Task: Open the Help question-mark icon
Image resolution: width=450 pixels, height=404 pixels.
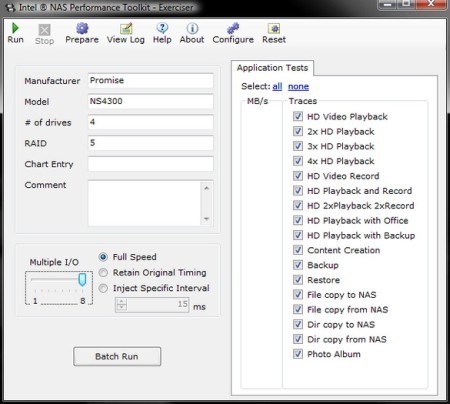Action: coord(162,28)
